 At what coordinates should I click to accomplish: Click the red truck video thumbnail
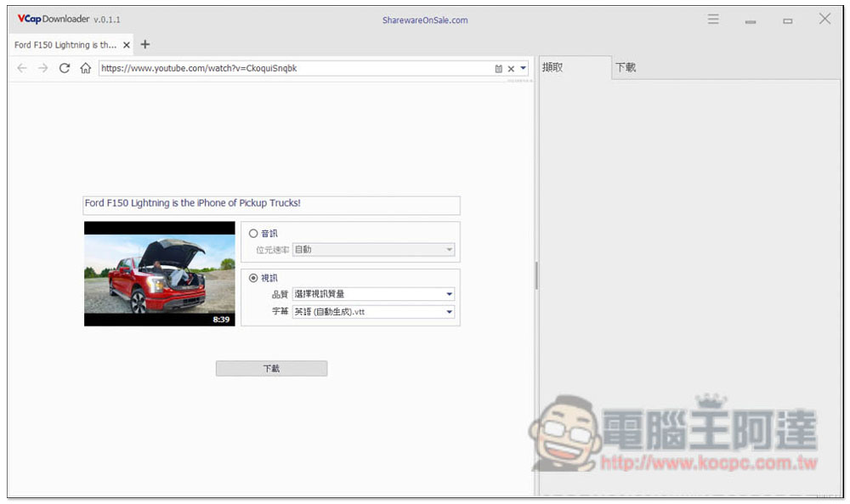coord(160,274)
